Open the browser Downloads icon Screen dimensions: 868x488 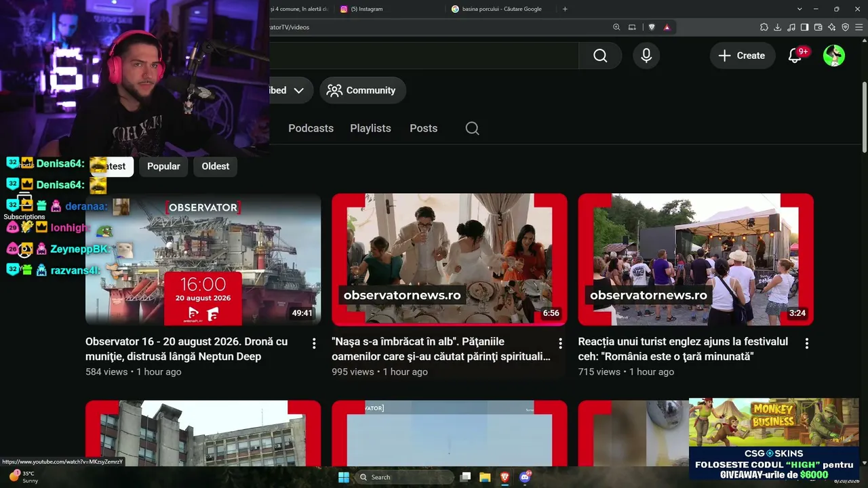[x=778, y=27]
